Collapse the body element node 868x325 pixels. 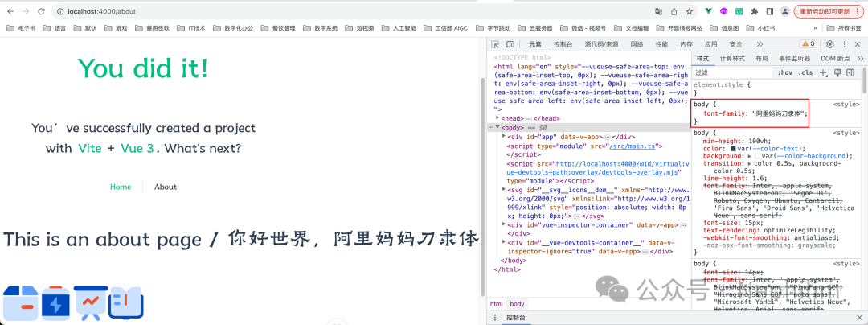tap(497, 127)
